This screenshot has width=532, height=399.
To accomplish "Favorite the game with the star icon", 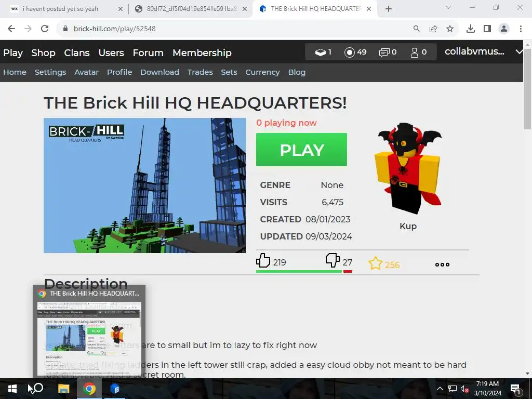I will (x=375, y=263).
